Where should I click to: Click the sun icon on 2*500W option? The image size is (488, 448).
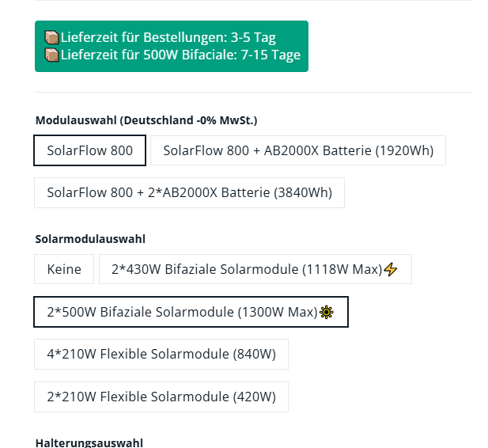click(327, 313)
